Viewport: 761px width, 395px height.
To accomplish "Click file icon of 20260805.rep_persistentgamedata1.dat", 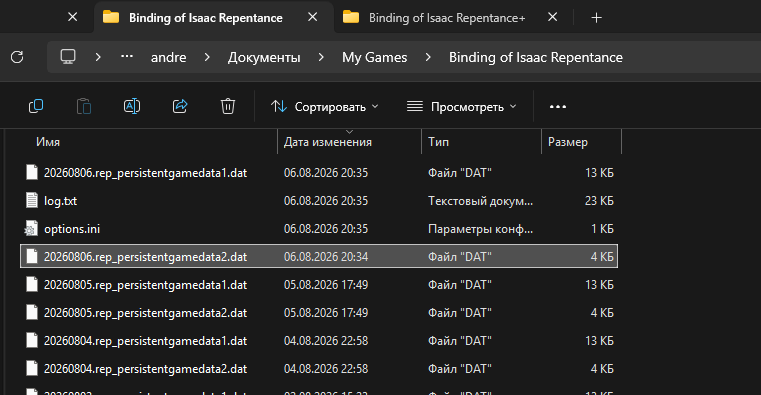I will (32, 284).
